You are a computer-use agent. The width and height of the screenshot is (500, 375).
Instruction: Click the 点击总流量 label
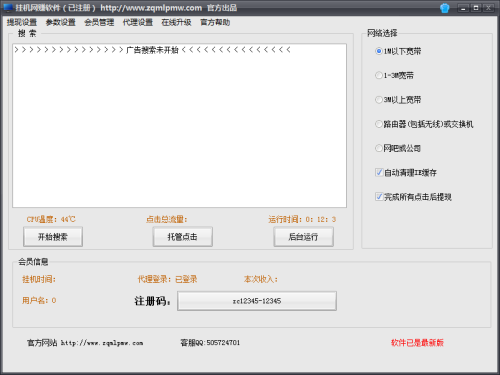pyautogui.click(x=167, y=219)
